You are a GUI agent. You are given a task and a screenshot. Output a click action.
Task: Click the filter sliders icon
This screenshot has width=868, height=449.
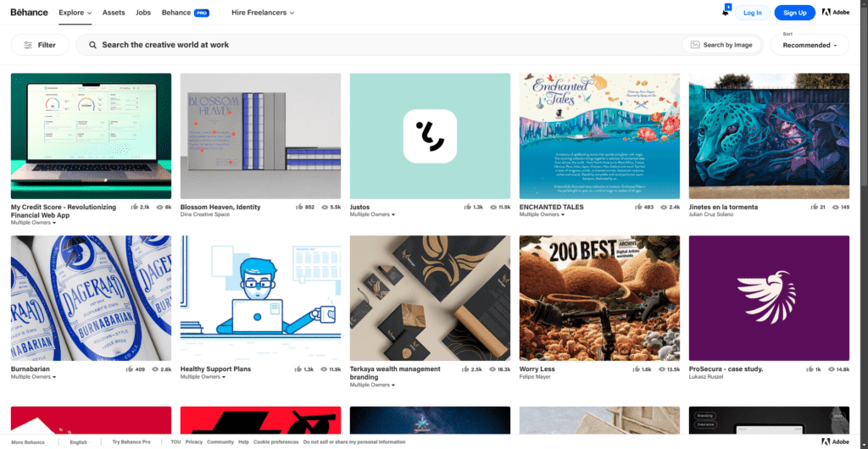(28, 45)
